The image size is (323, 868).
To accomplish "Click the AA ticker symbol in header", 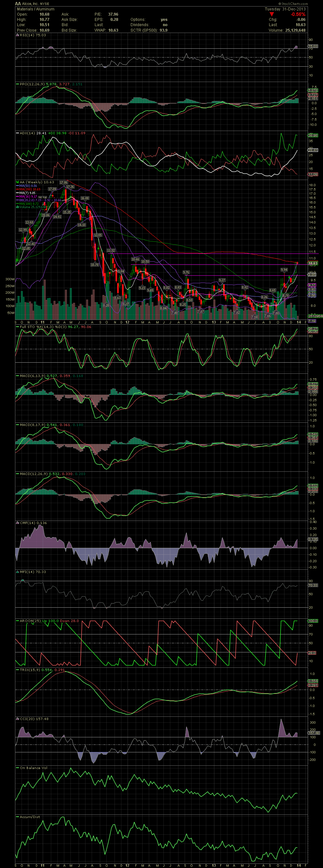I will (x=18, y=4).
